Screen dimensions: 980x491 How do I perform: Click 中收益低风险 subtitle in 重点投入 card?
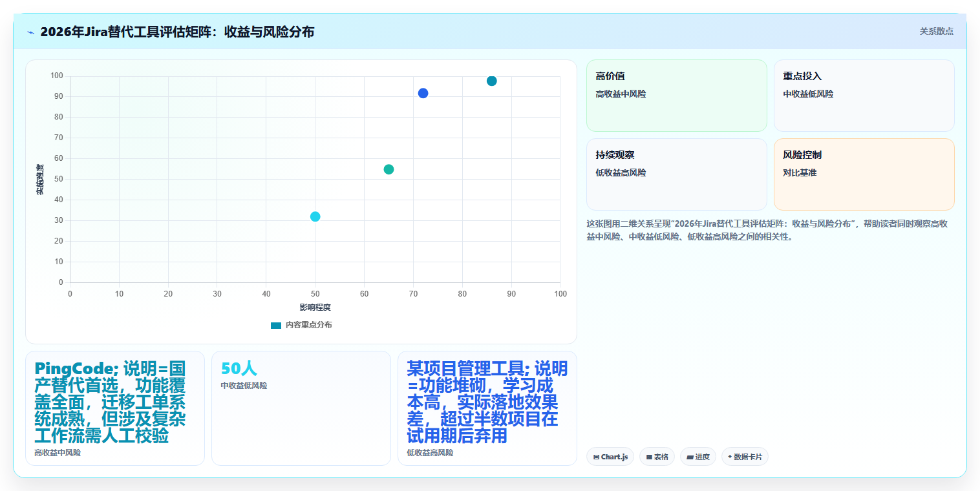808,94
